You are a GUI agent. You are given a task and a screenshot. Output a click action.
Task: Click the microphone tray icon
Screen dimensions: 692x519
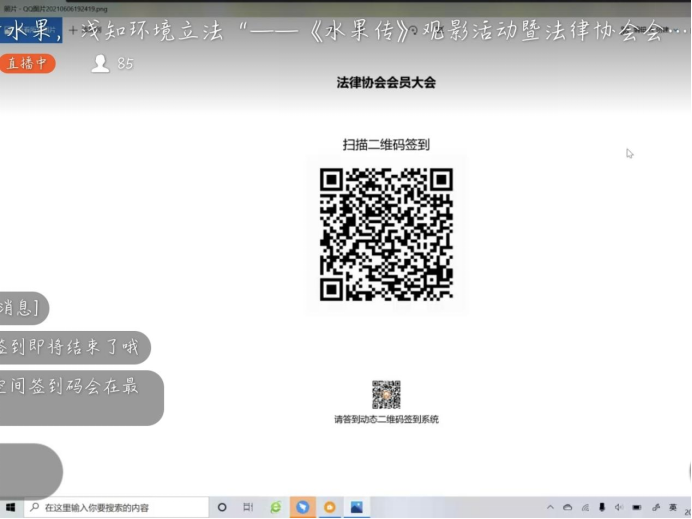(x=602, y=508)
